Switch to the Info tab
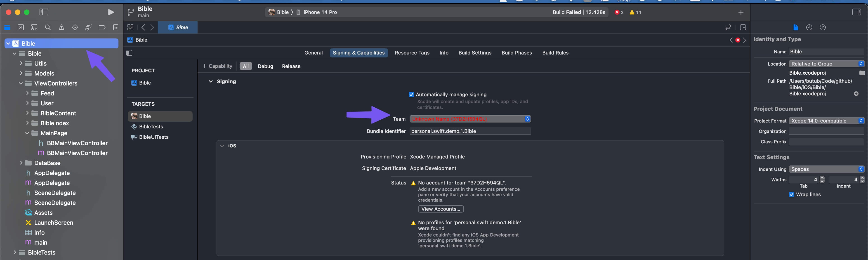The width and height of the screenshot is (868, 260). pyautogui.click(x=444, y=53)
